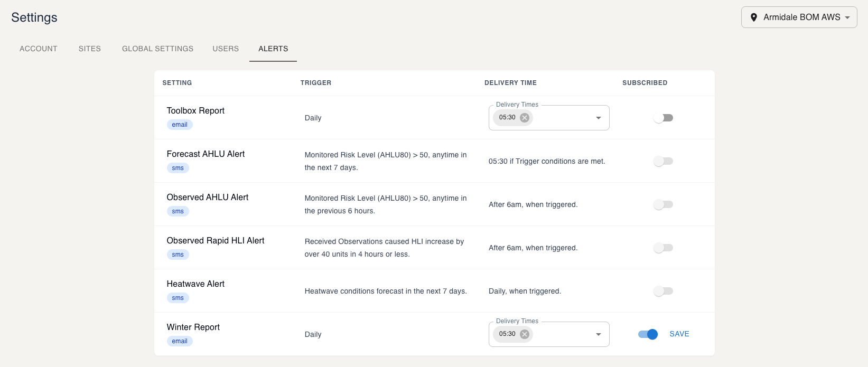The image size is (868, 367).
Task: Click the email badge under Winter Report
Action: coord(180,341)
